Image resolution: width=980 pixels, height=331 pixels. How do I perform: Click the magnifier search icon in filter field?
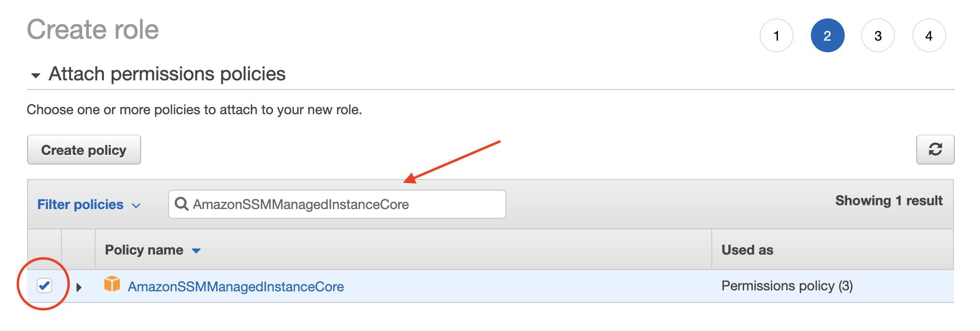(x=182, y=204)
